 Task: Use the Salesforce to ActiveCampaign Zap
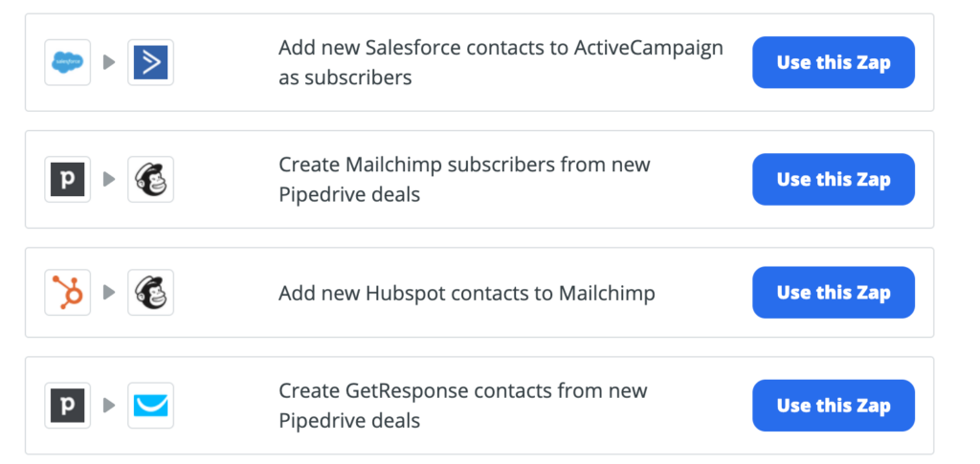[x=833, y=62]
